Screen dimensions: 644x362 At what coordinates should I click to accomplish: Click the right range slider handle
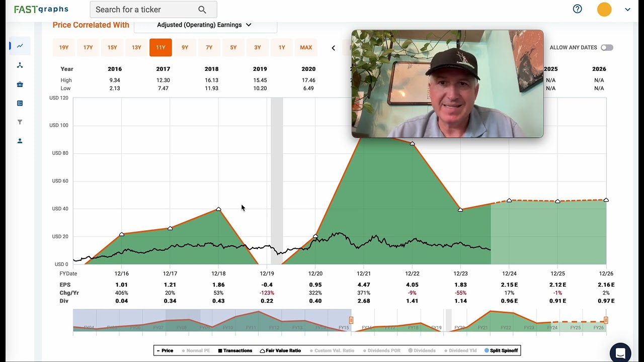(606, 320)
